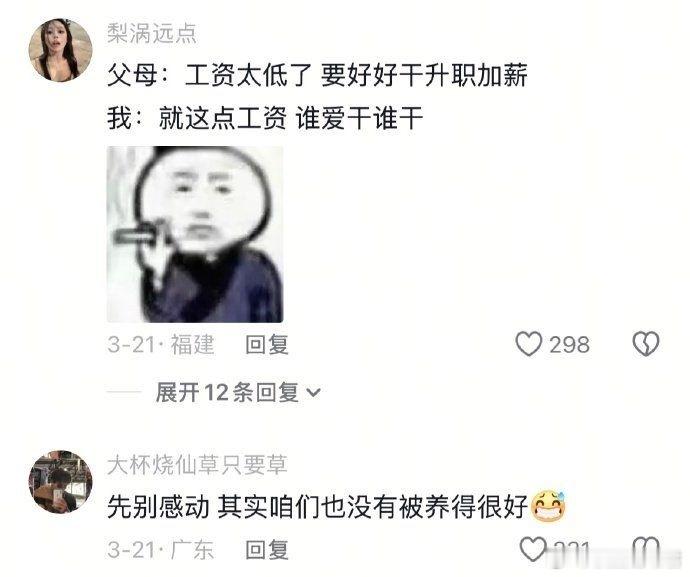
Task: Click the chevron next to 展开12条回复
Action: (313, 392)
